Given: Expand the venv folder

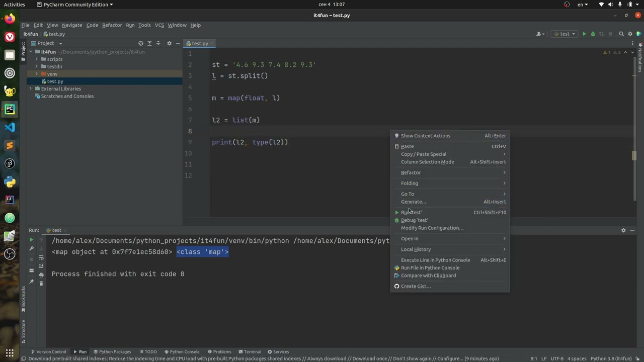Looking at the screenshot, I should point(36,74).
